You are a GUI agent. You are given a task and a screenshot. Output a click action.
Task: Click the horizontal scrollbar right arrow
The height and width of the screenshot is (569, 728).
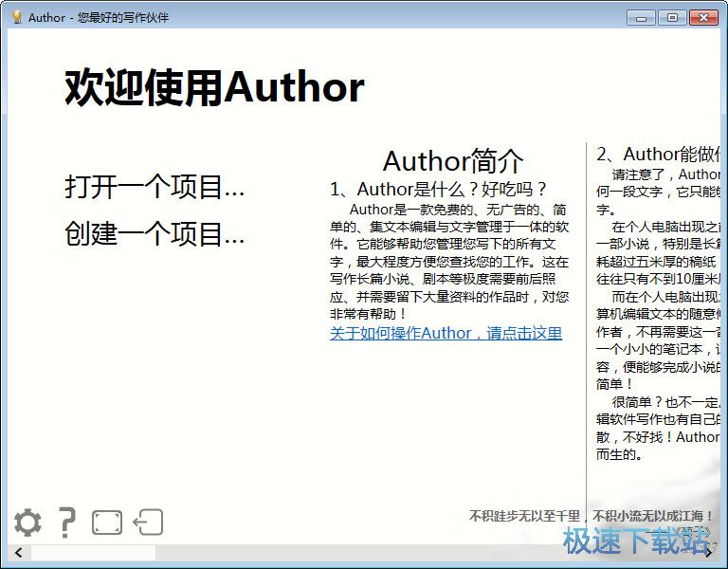pyautogui.click(x=709, y=552)
